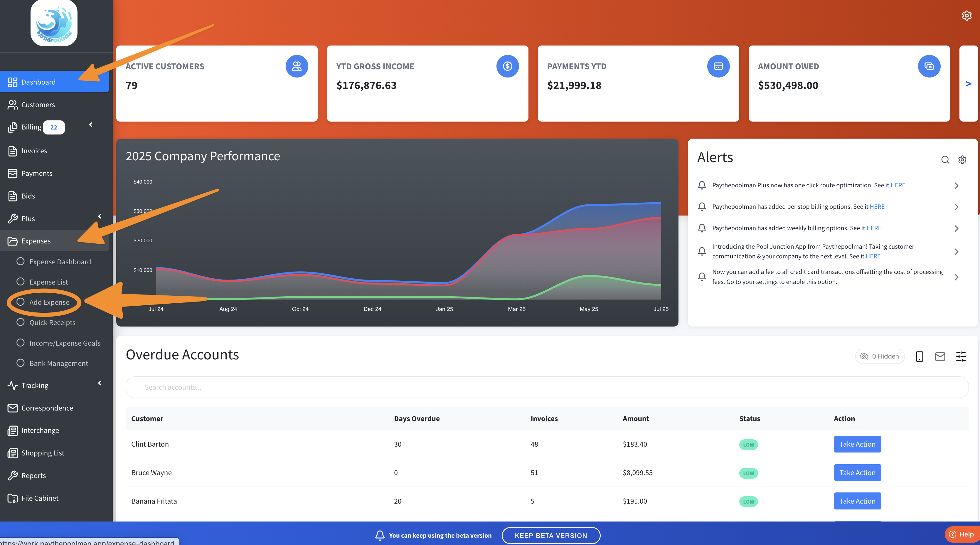
Task: Click the Alerts search magnifier icon
Action: 945,160
